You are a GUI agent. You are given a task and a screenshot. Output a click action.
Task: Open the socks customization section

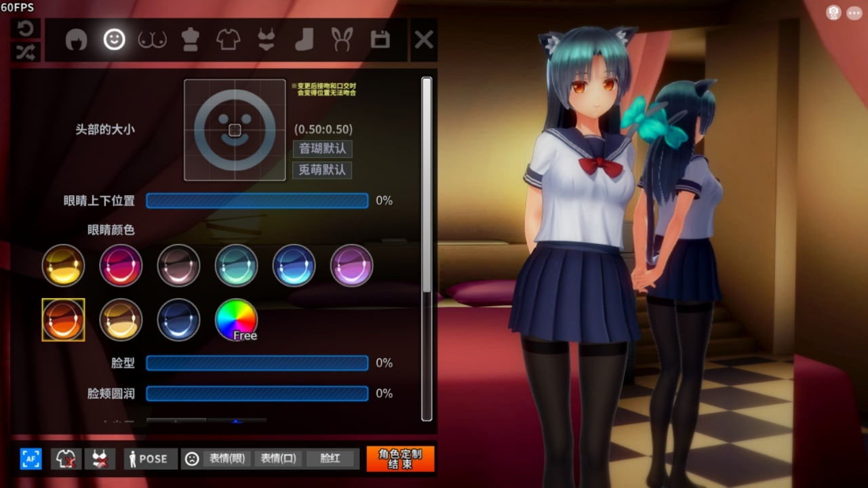pyautogui.click(x=303, y=39)
